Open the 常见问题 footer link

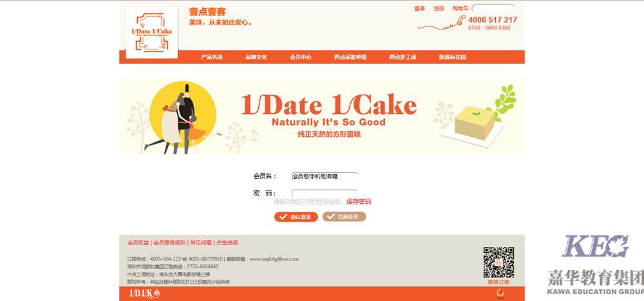pos(201,242)
